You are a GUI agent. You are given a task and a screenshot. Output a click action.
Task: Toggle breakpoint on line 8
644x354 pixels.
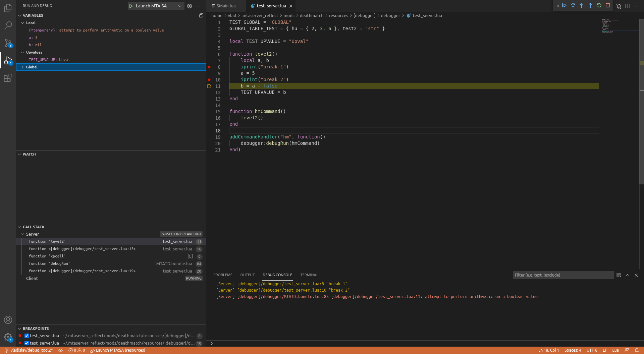209,67
